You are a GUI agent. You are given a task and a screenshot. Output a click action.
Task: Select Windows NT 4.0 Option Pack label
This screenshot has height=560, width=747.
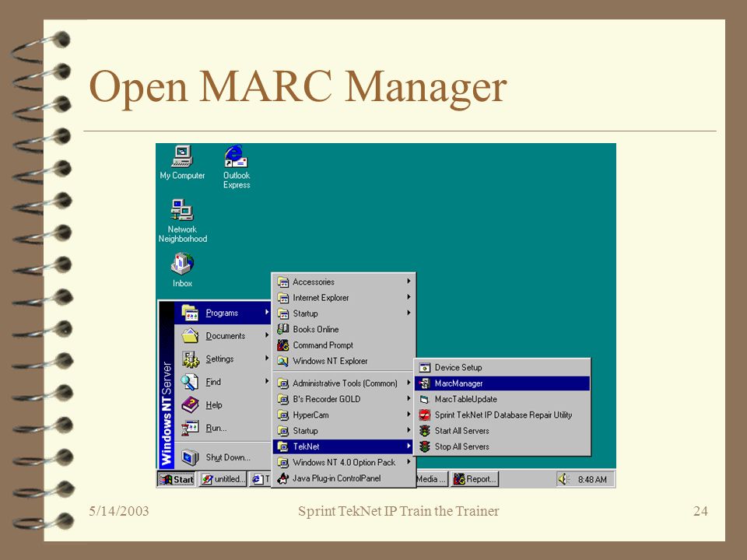[344, 462]
